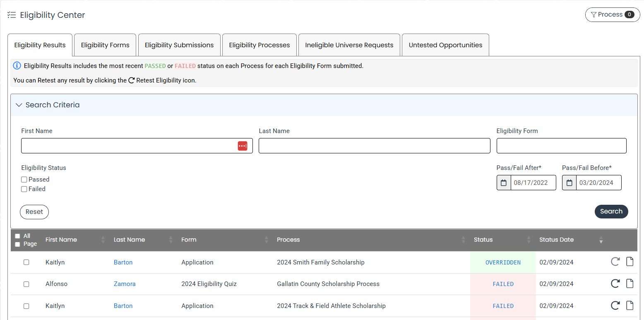Retest eligibility for 2024 Smith Family Scholarship row

coord(615,262)
